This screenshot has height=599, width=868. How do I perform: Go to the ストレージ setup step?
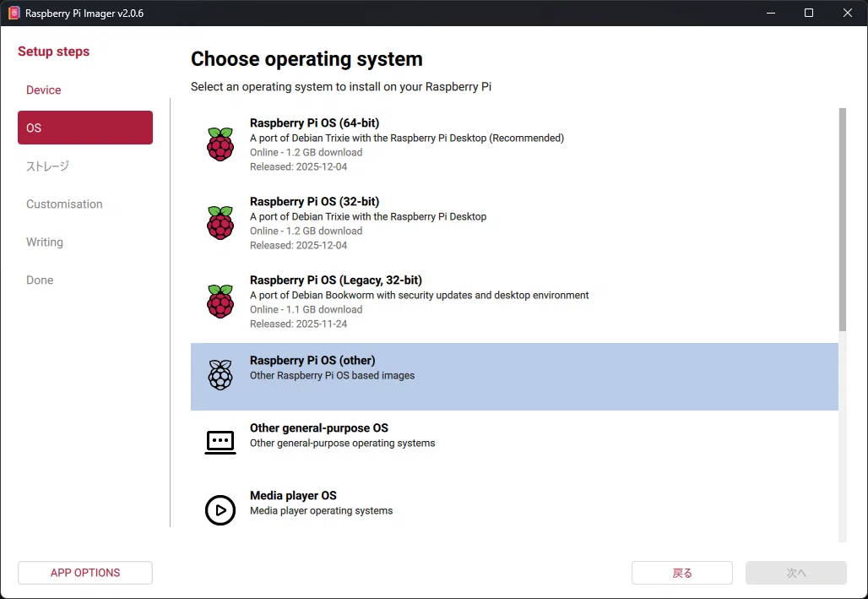click(47, 166)
